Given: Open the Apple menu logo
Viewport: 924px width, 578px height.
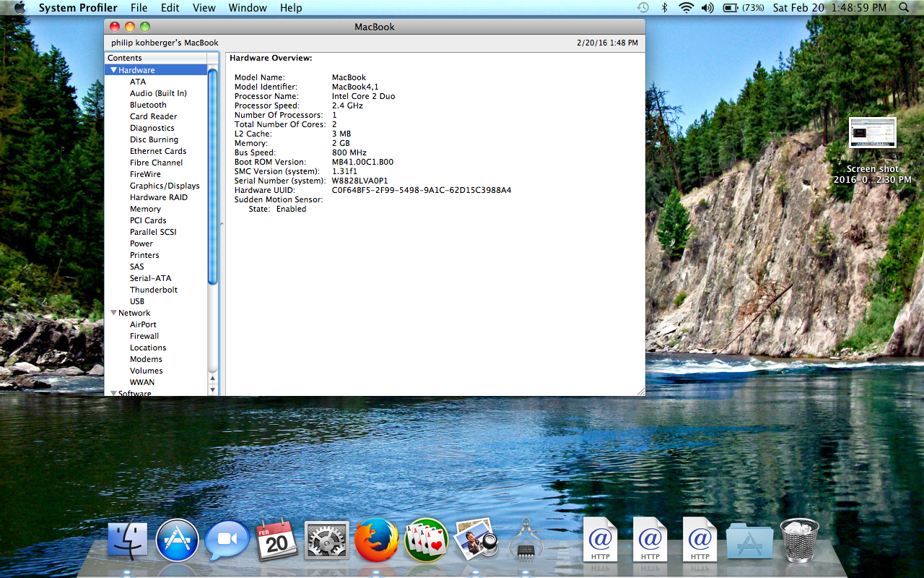Looking at the screenshot, I should 19,8.
